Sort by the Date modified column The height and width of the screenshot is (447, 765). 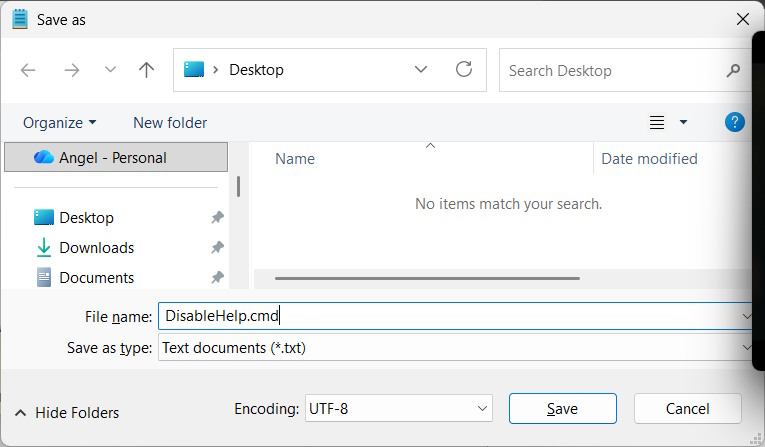(x=649, y=159)
